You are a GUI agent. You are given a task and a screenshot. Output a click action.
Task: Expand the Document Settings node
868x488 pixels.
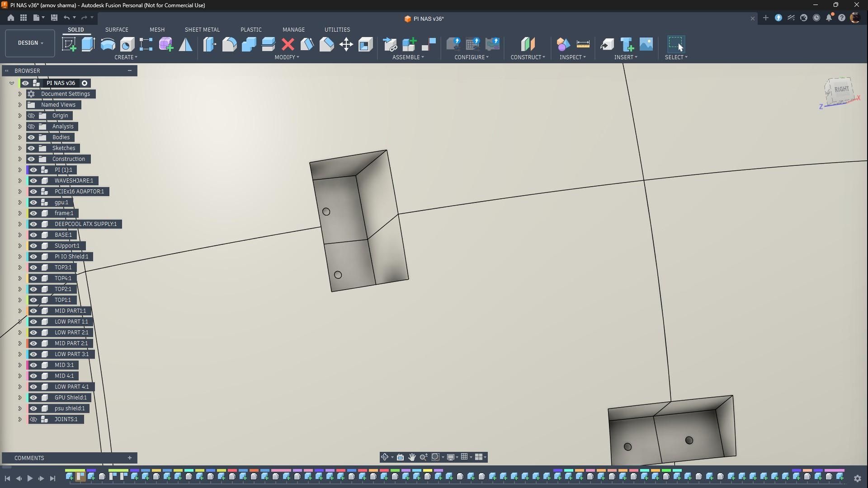coord(20,94)
